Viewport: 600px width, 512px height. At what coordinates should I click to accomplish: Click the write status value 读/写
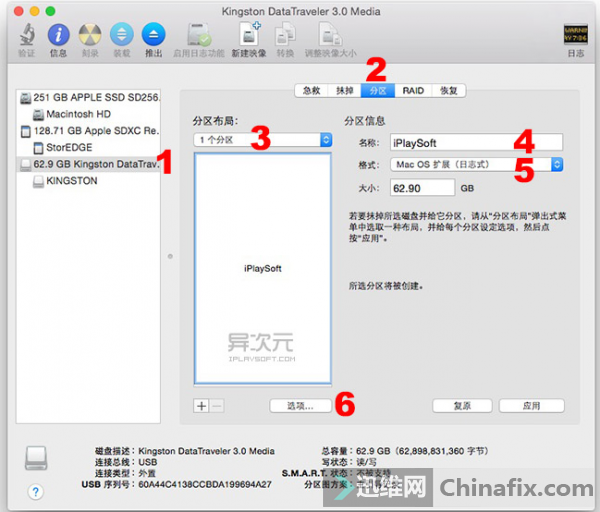coord(367,462)
